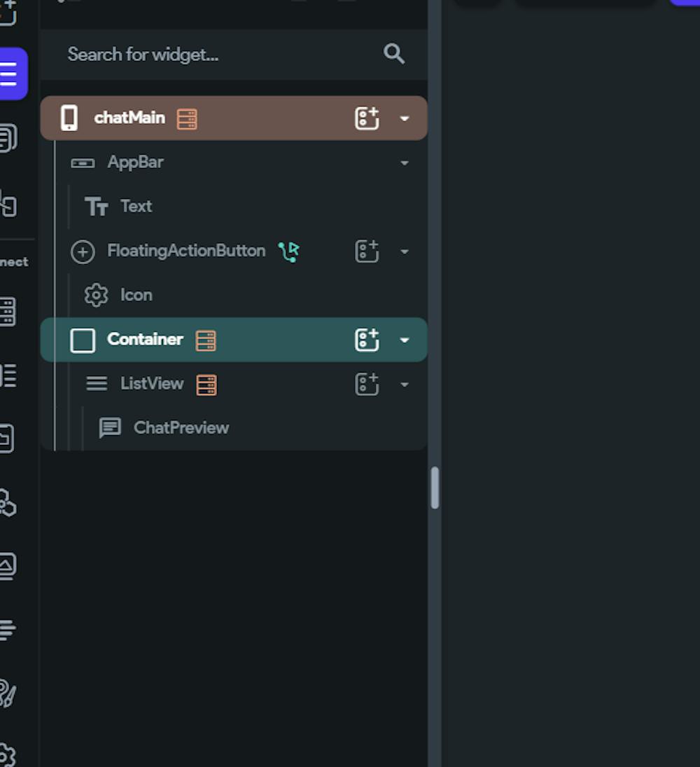This screenshot has width=700, height=767.
Task: Click backend query icon next to ListView
Action: [x=206, y=385]
